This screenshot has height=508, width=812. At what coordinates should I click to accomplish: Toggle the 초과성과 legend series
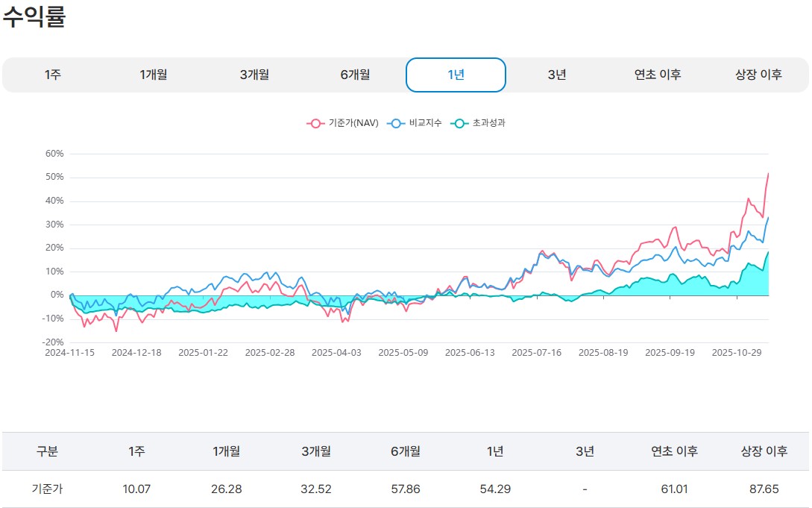(x=479, y=123)
